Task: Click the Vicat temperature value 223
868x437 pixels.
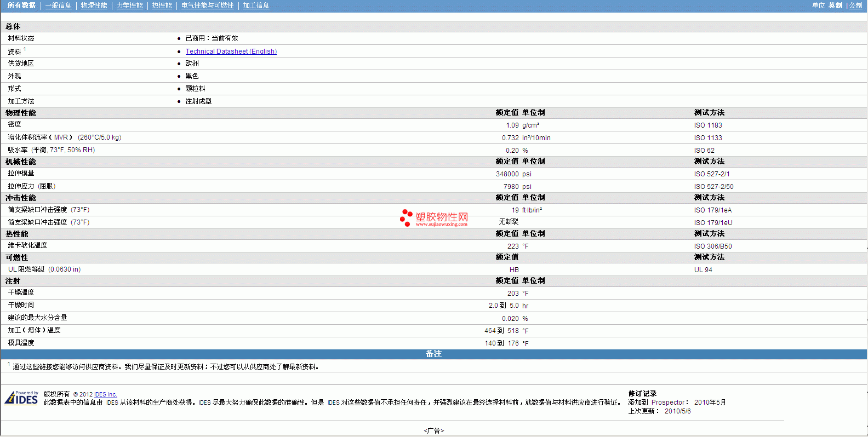Action: 513,246
